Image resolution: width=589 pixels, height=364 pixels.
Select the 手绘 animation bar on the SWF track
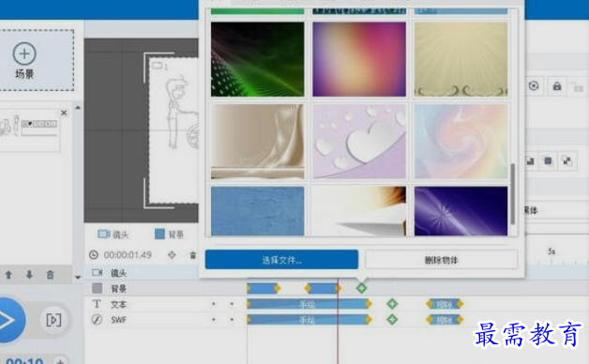tap(308, 320)
